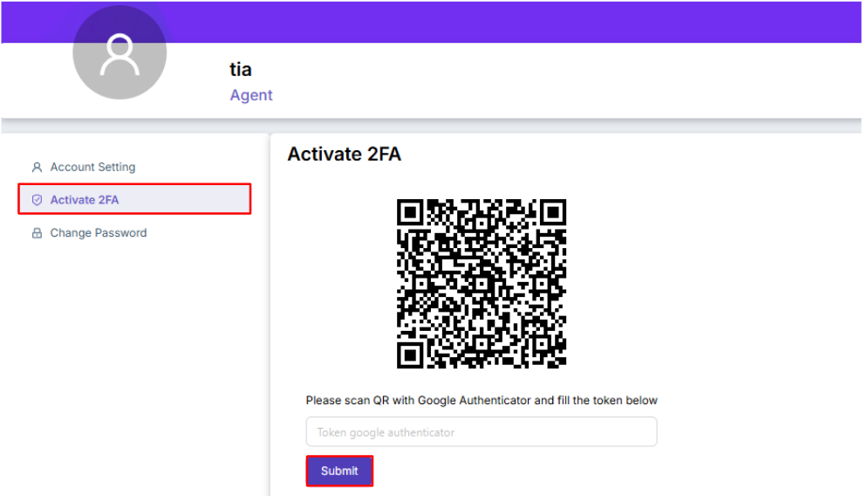Click the user avatar profile picture
The height and width of the screenshot is (496, 868).
click(120, 53)
